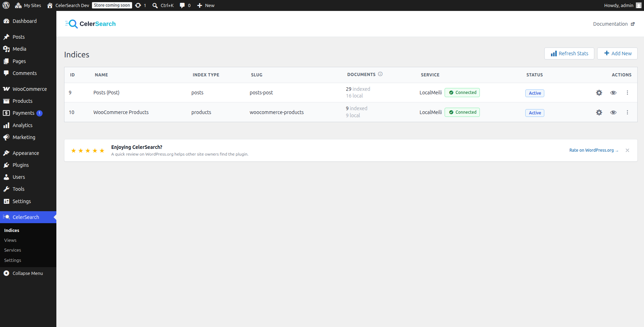Go to Dashboard in sidebar
The height and width of the screenshot is (327, 644).
(x=28, y=21)
